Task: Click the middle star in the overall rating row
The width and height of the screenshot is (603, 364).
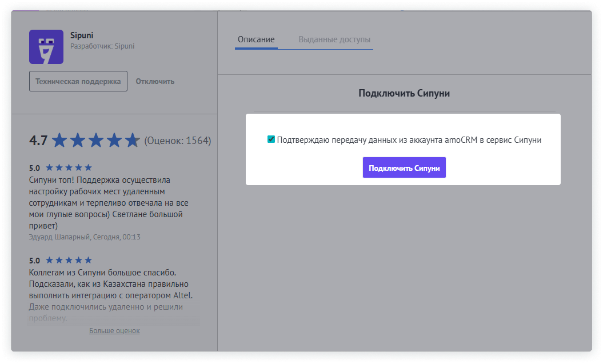Action: pyautogui.click(x=95, y=139)
